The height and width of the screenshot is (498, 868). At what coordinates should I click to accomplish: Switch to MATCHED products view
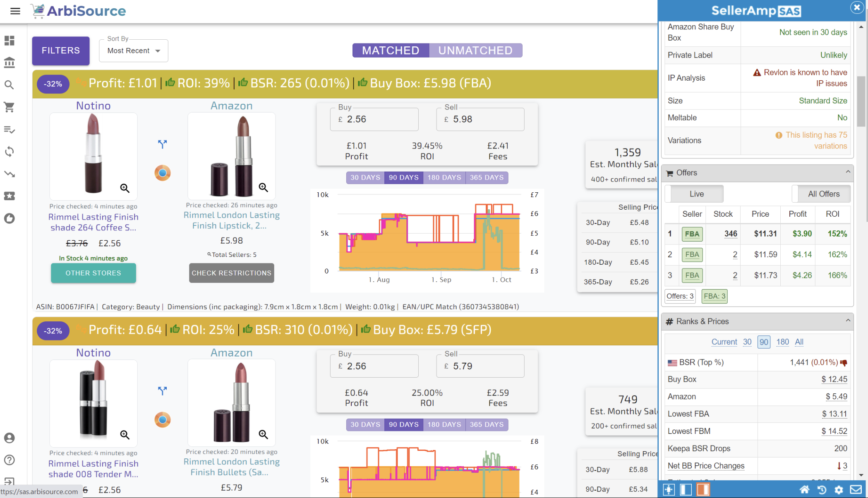(391, 50)
